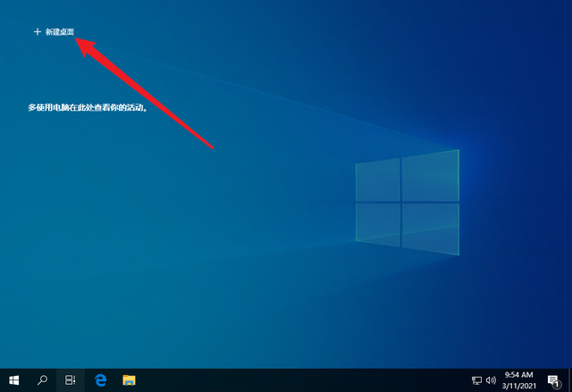Open the Windows Start menu

[x=14, y=380]
